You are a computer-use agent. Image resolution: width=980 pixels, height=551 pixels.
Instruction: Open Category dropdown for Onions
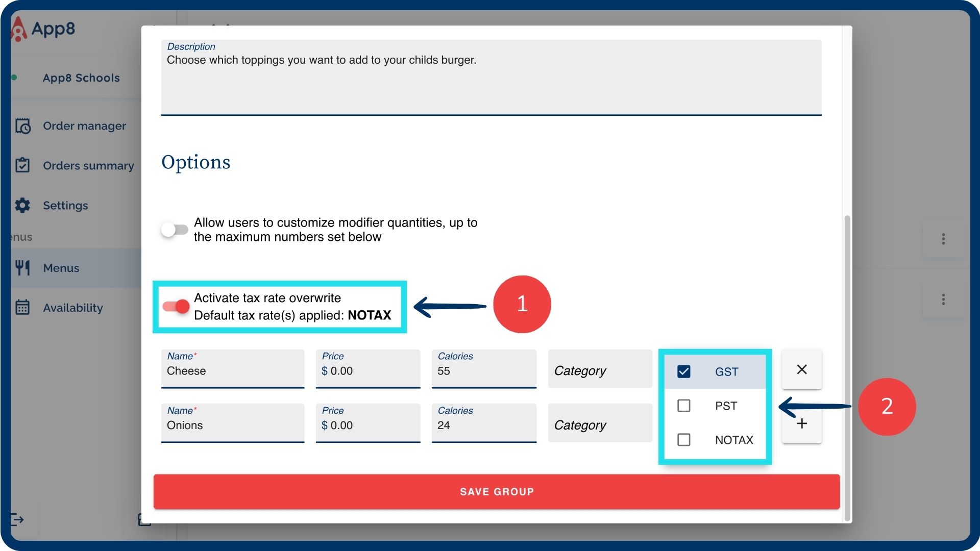pyautogui.click(x=600, y=425)
